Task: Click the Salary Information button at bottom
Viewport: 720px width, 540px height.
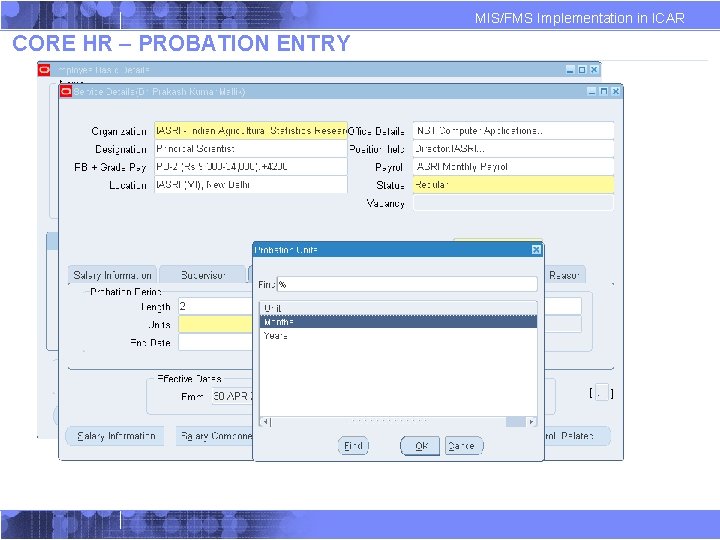Action: point(115,436)
